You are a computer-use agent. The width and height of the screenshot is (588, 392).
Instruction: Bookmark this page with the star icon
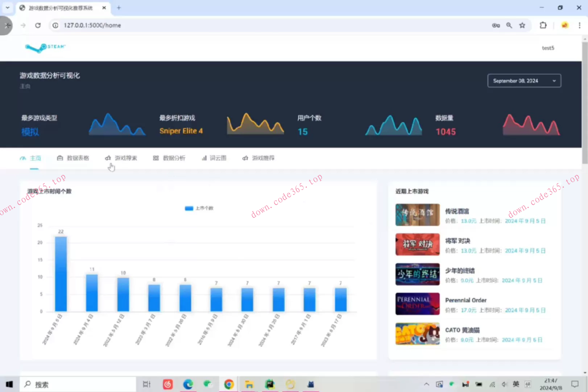(x=522, y=25)
